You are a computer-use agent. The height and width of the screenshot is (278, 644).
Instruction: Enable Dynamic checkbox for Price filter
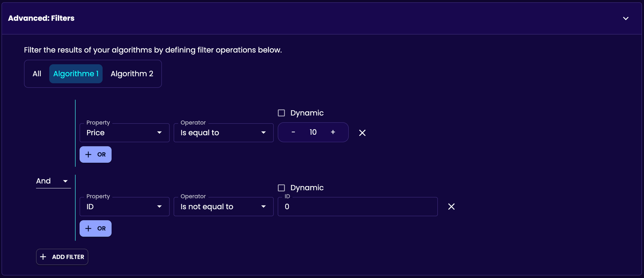(281, 113)
